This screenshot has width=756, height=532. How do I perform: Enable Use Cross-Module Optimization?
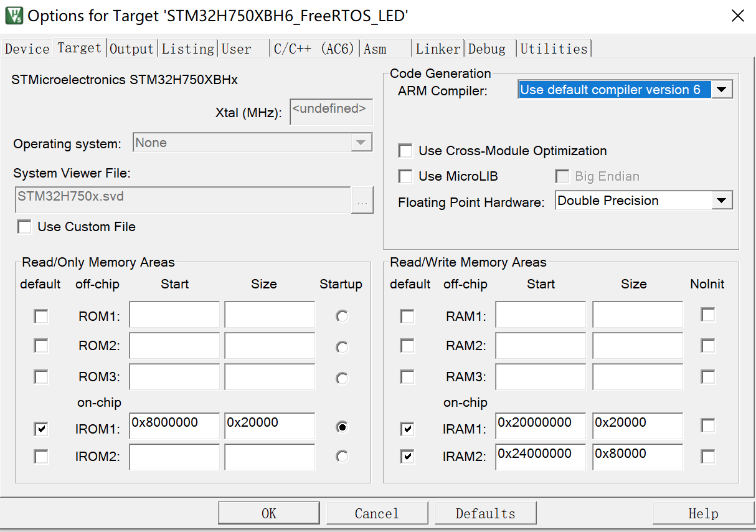pyautogui.click(x=405, y=151)
